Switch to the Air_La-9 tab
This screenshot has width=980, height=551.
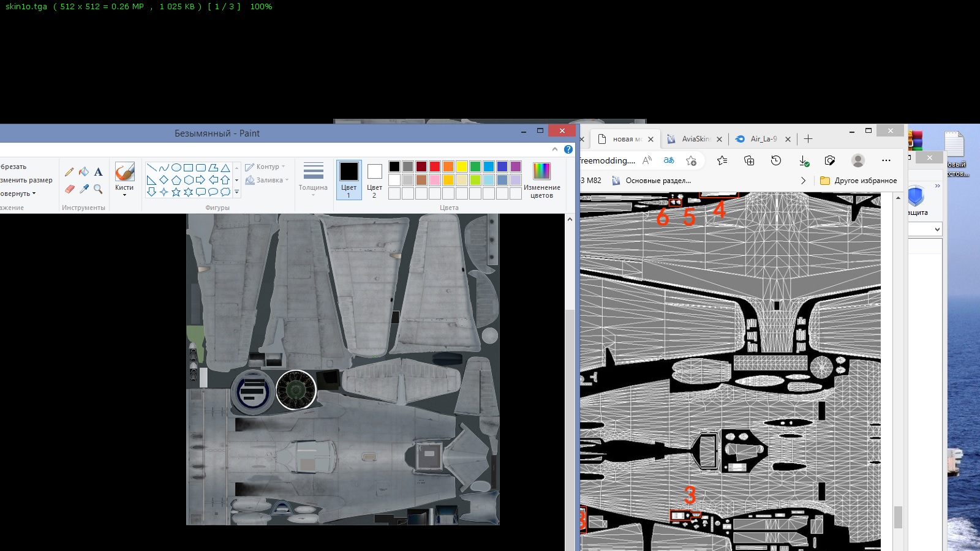[x=763, y=139]
